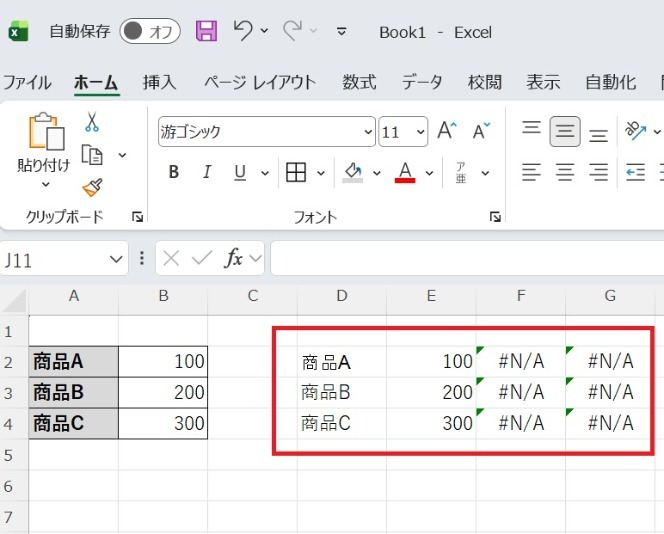The height and width of the screenshot is (534, 664).
Task: Activate the Format Painter brush
Action: pyautogui.click(x=92, y=188)
